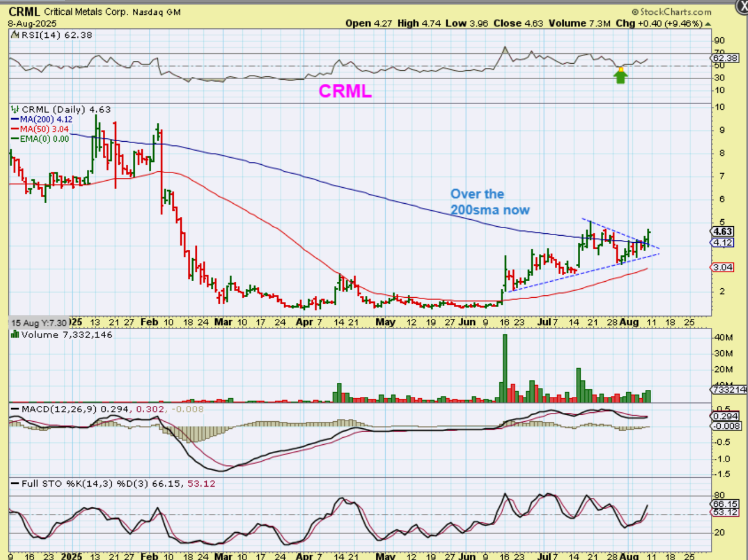Click the Over the 200sma now annotation
748x560 pixels.
tap(490, 201)
